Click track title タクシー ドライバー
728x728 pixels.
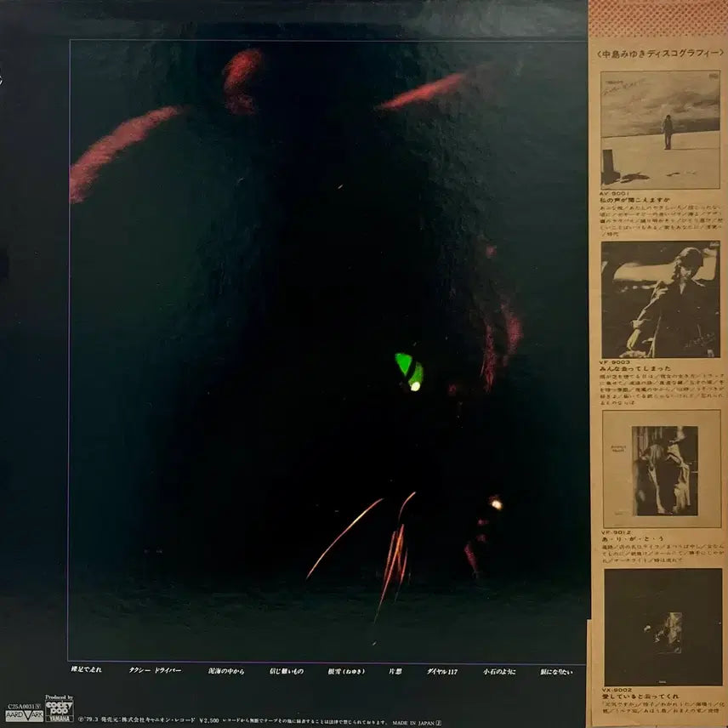coord(155,670)
